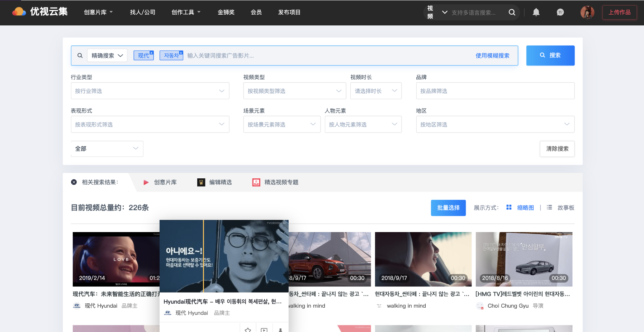
Task: Open 按场景元素筛选 dropdown
Action: tap(282, 124)
